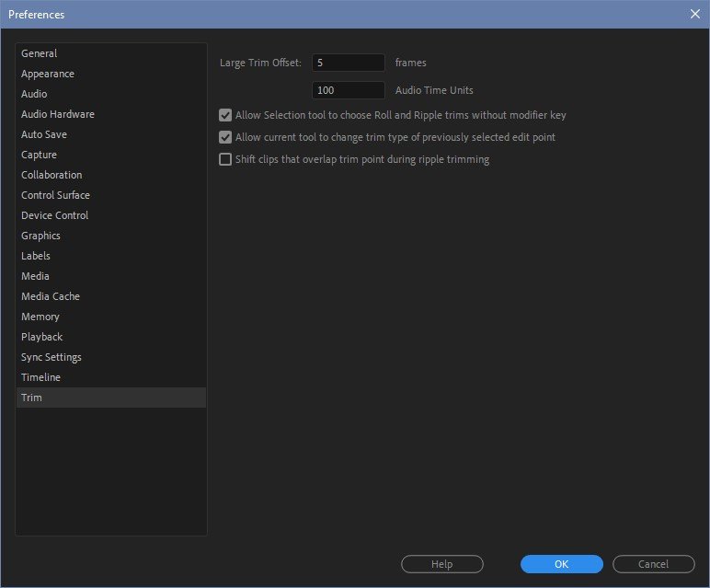Screen dimensions: 710x588
Task: Enable Shift clips that overlap trim point
Action: coord(225,159)
